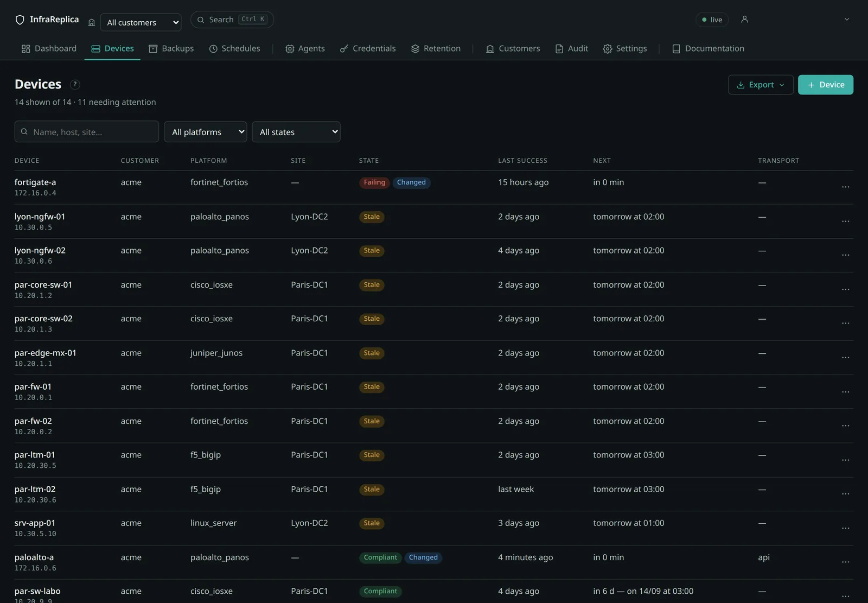Open row actions for par-core-sw-02
Viewport: 868px width, 603px height.
[x=845, y=323]
